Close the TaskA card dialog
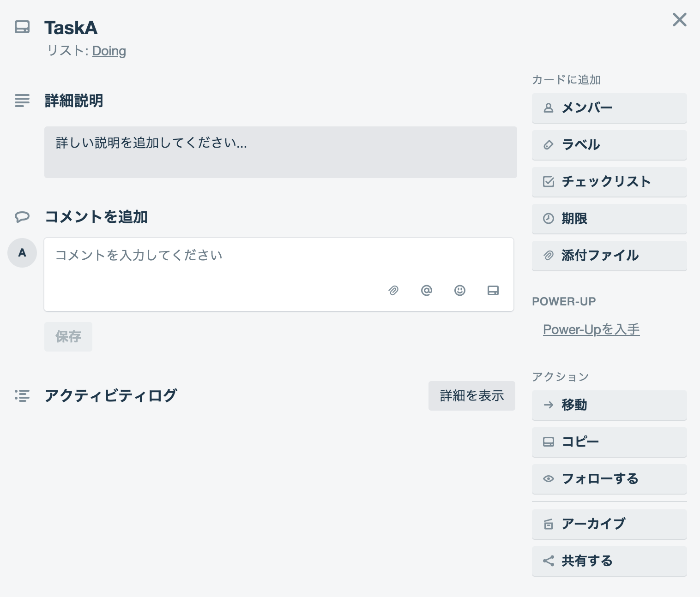Viewport: 700px width, 597px height. pyautogui.click(x=679, y=20)
